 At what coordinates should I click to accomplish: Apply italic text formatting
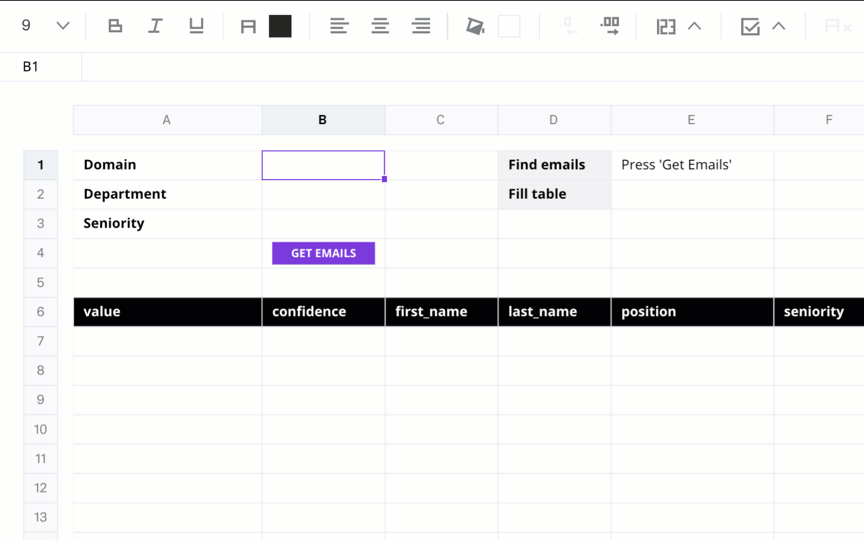click(x=155, y=26)
